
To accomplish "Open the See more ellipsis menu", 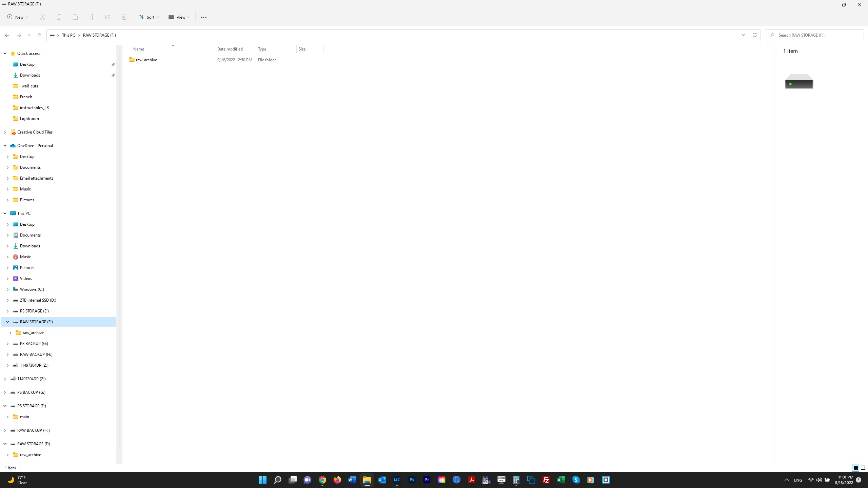I will (x=203, y=17).
